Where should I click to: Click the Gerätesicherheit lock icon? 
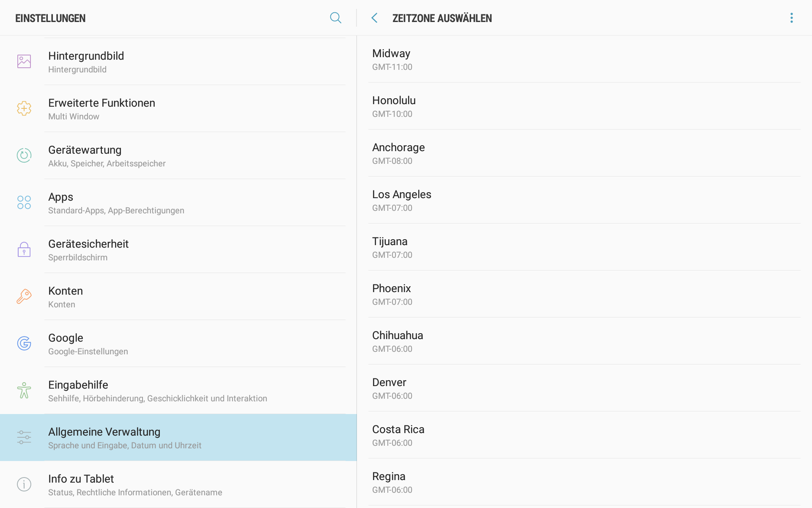pos(24,249)
